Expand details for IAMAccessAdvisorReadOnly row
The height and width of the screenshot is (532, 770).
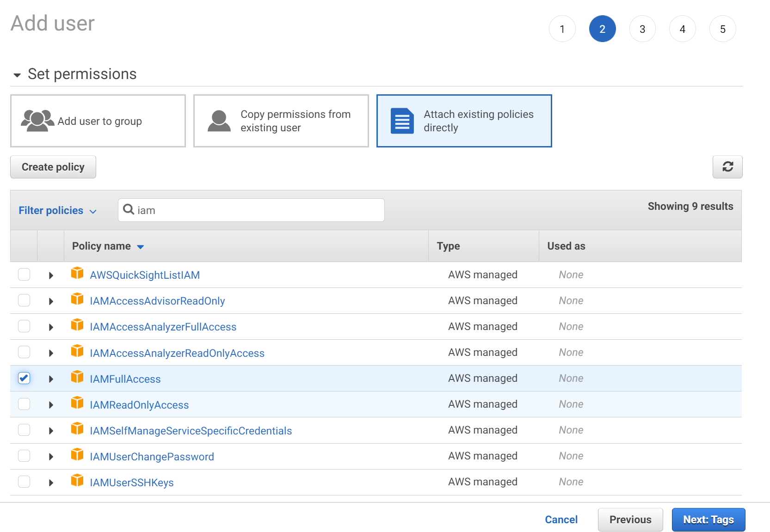(x=51, y=301)
